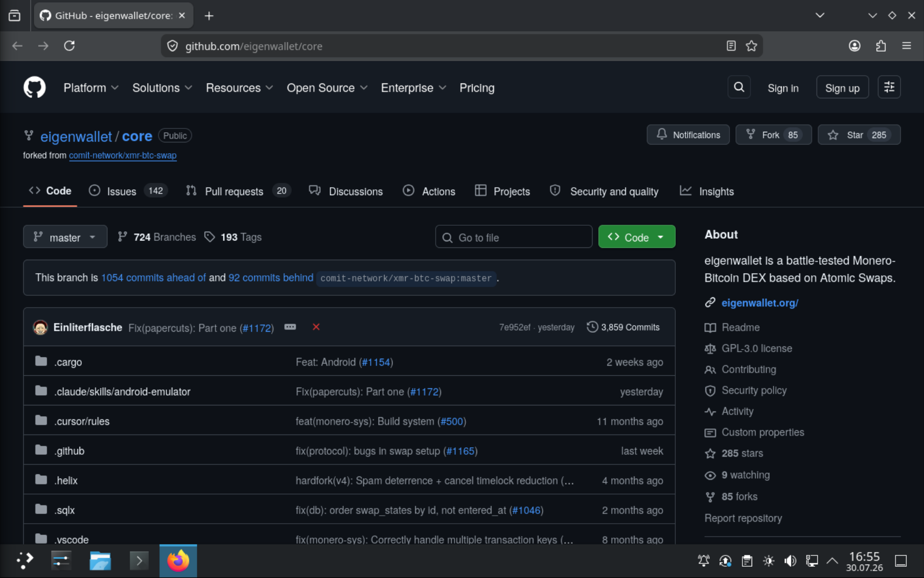Click the .cargo folder icon
924x578 pixels.
(41, 361)
